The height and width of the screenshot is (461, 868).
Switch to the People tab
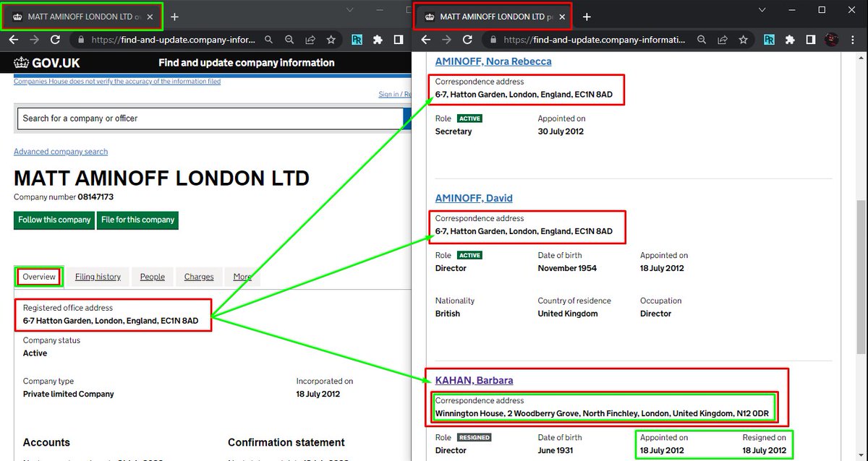pyautogui.click(x=153, y=277)
